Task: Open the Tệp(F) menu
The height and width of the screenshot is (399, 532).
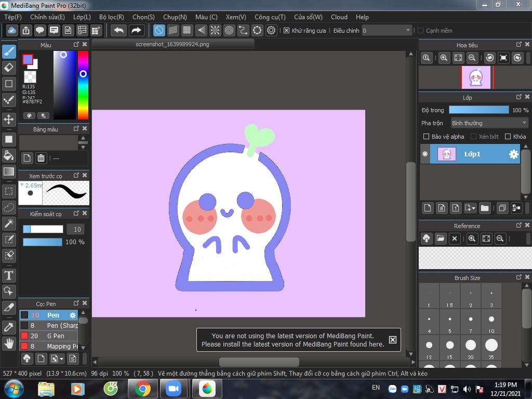Action: (x=13, y=17)
